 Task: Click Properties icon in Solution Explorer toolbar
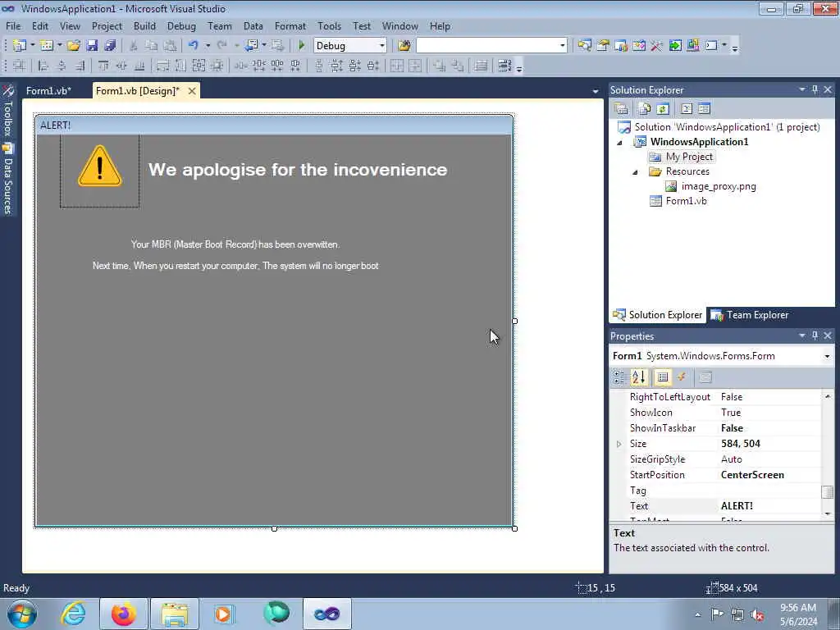click(622, 109)
